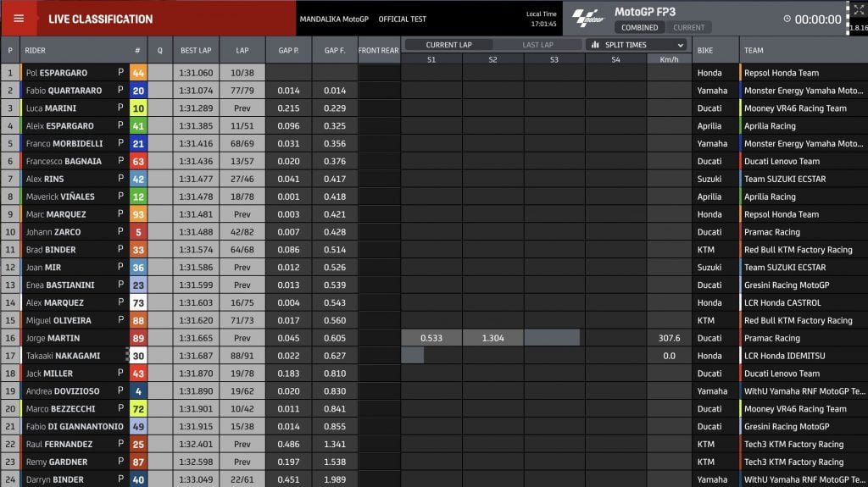Click number badge 20 of Fabio Quartararo
Image resolution: width=868 pixels, height=487 pixels.
pos(138,91)
